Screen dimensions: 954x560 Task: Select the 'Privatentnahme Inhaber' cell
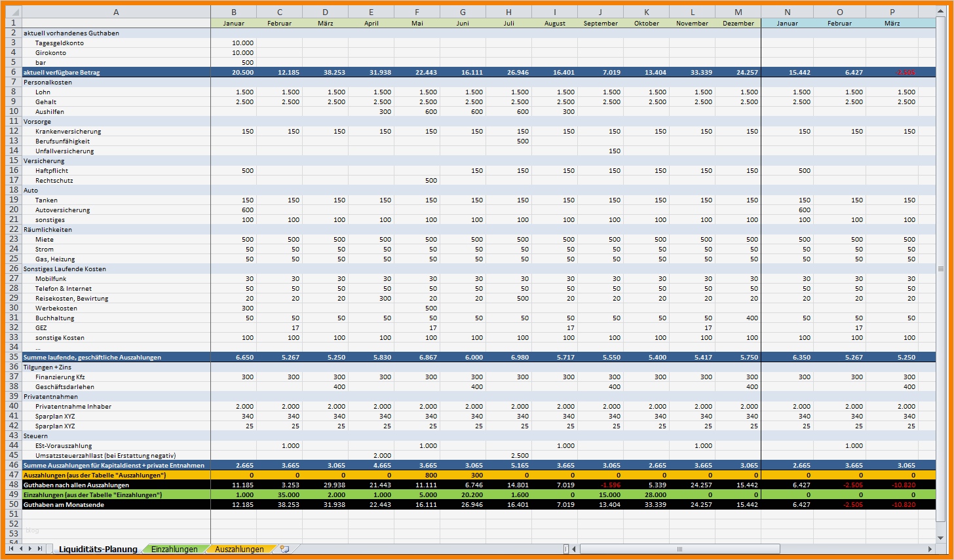coord(116,406)
